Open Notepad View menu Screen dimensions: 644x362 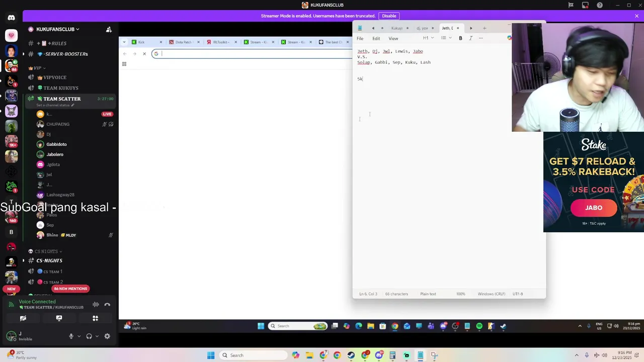[x=393, y=38]
